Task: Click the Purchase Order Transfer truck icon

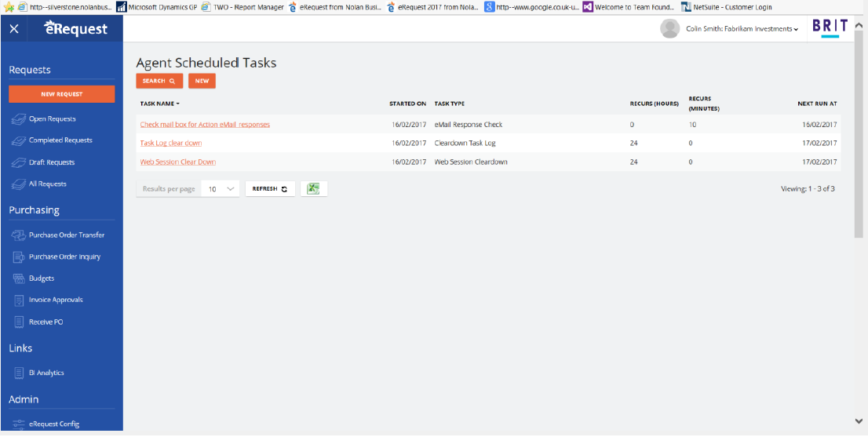Action: coord(19,235)
